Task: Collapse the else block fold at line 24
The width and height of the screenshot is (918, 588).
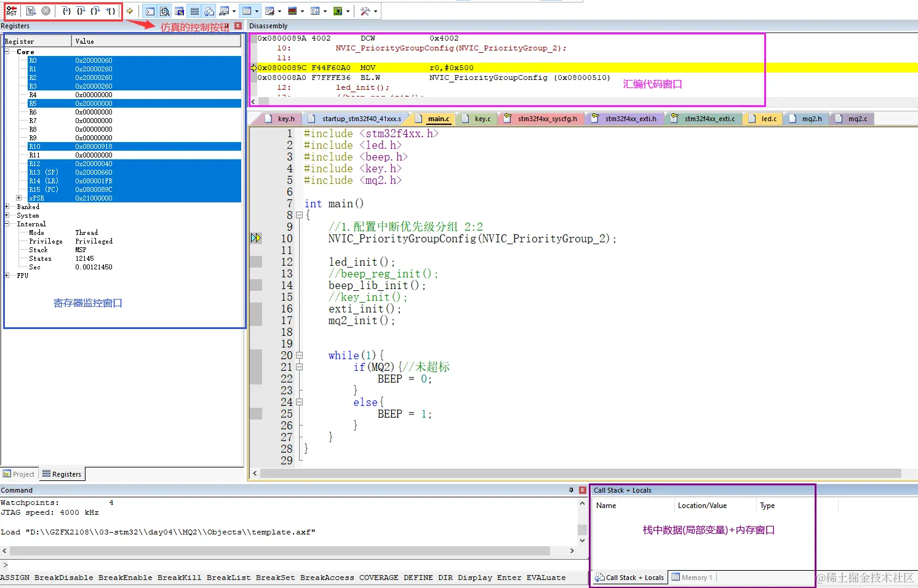Action: click(299, 402)
